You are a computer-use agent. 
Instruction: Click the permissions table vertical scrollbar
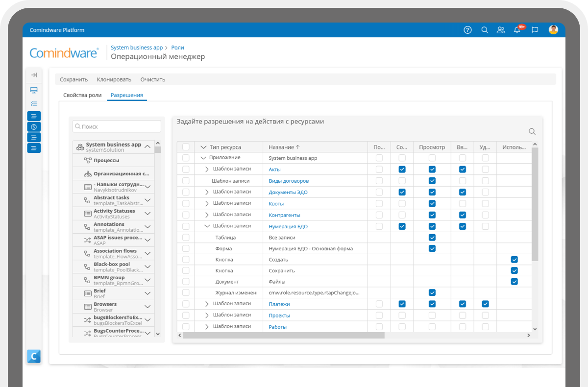click(535, 204)
